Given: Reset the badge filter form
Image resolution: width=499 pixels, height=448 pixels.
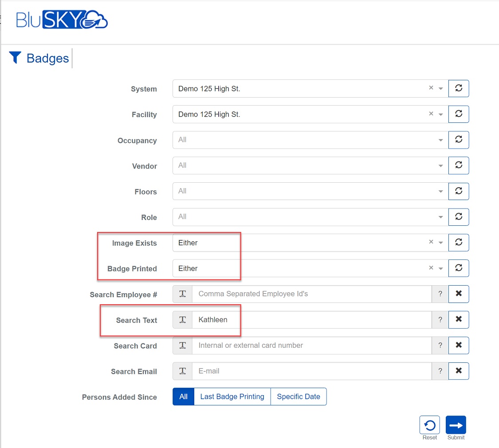Looking at the screenshot, I should tap(429, 425).
